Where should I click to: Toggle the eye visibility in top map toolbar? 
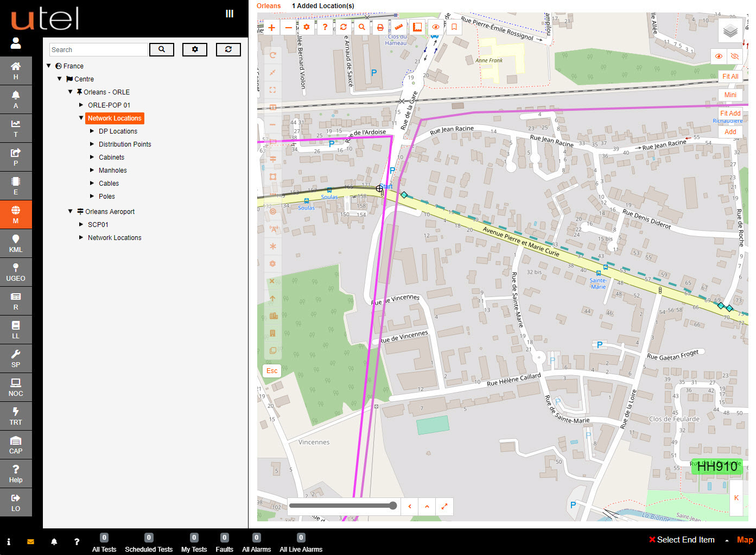(436, 27)
